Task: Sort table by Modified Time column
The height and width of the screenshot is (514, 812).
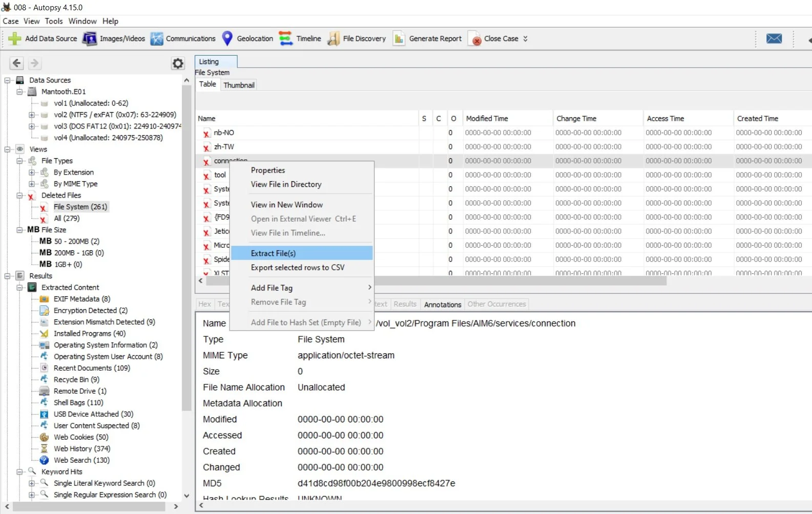Action: coord(508,118)
